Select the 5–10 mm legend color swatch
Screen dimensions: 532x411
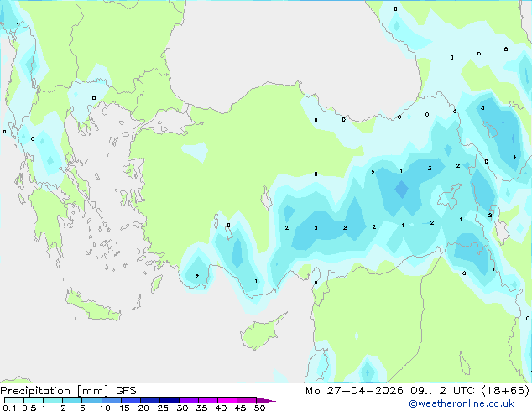pyautogui.click(x=91, y=400)
